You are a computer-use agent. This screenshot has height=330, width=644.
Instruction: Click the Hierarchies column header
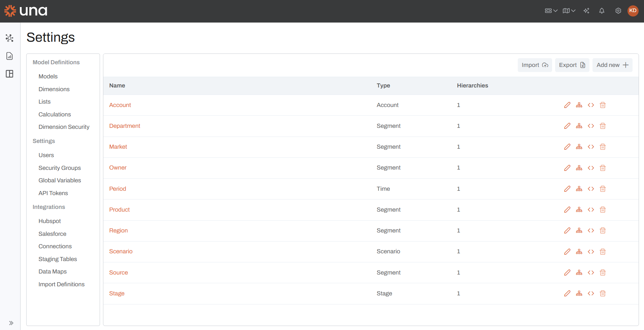tap(472, 85)
